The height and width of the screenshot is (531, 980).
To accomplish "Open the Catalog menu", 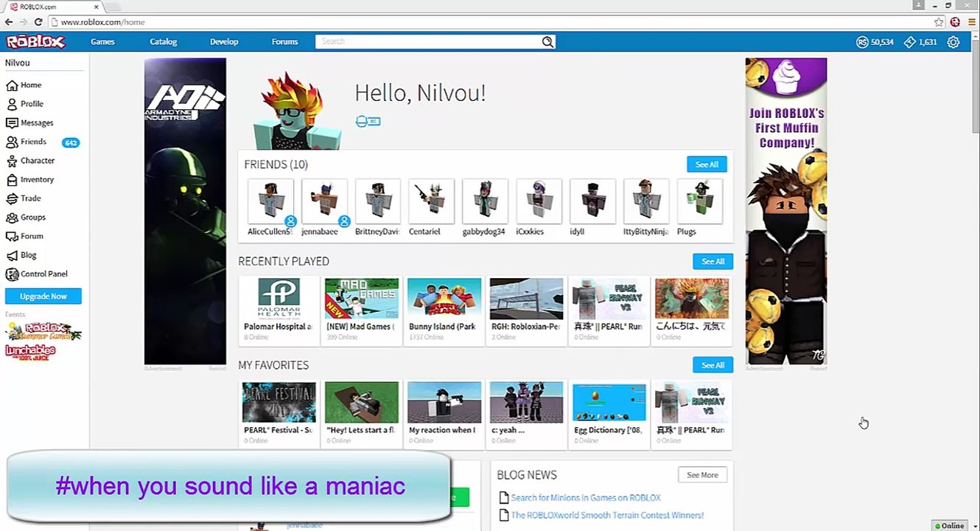I will [x=164, y=42].
